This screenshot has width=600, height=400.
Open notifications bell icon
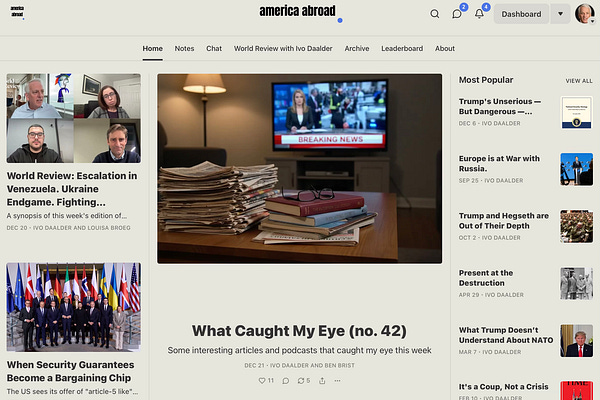(479, 14)
